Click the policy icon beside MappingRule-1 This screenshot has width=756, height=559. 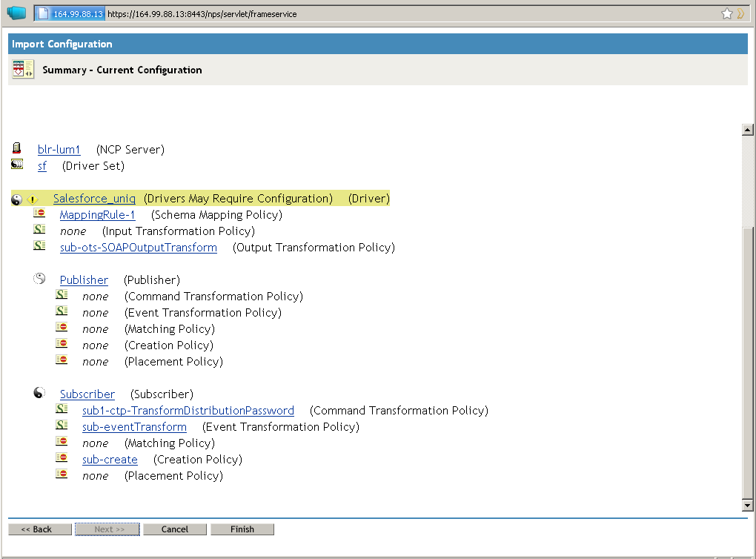pyautogui.click(x=39, y=214)
